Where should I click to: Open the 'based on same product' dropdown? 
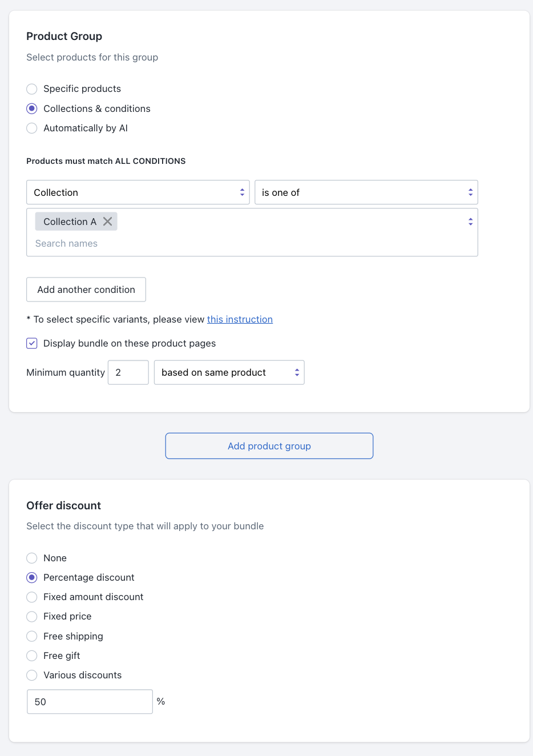point(229,372)
